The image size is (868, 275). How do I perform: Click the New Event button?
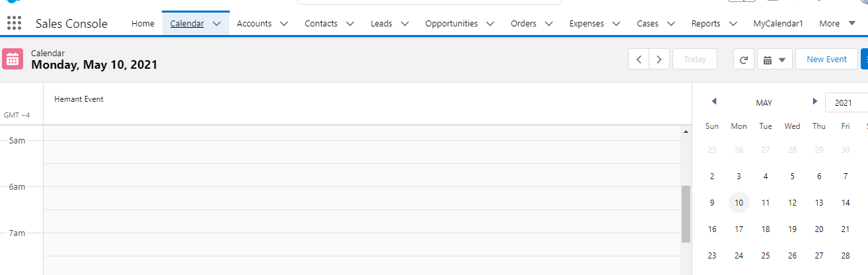click(826, 59)
